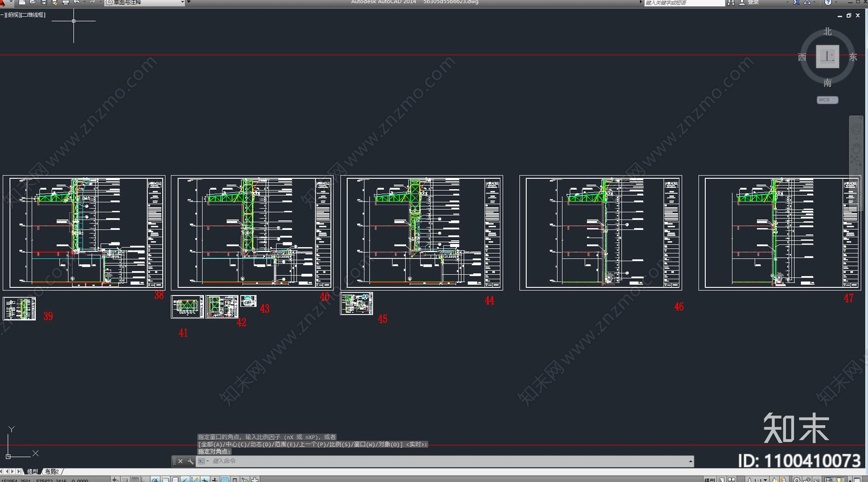The image size is (868, 482).
Task: Switch to the 模型 model tab
Action: (x=33, y=472)
